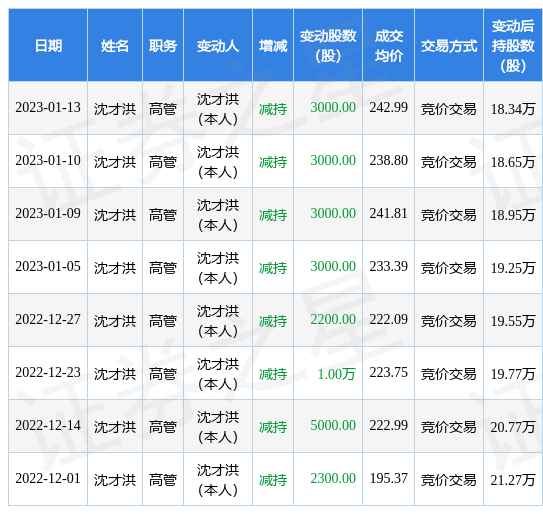Click 3000.00 in the 2023-01-13 row

click(333, 107)
